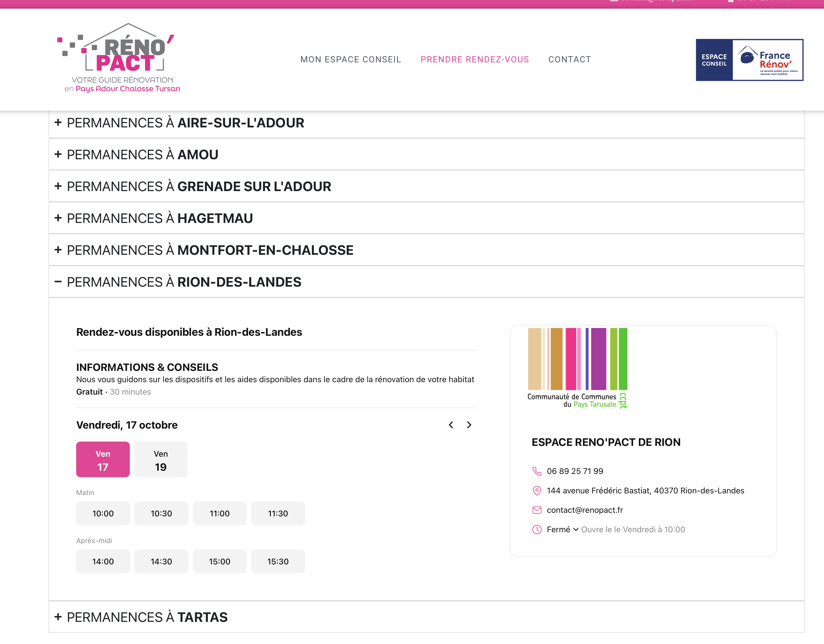Select the Ven 19 date tile
Screen dimensions: 824x644
[161, 459]
